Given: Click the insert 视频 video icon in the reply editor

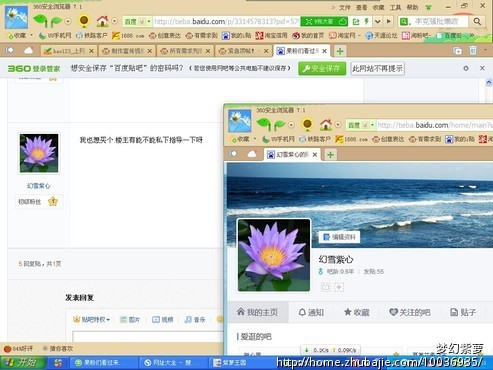Looking at the screenshot, I should 162,319.
